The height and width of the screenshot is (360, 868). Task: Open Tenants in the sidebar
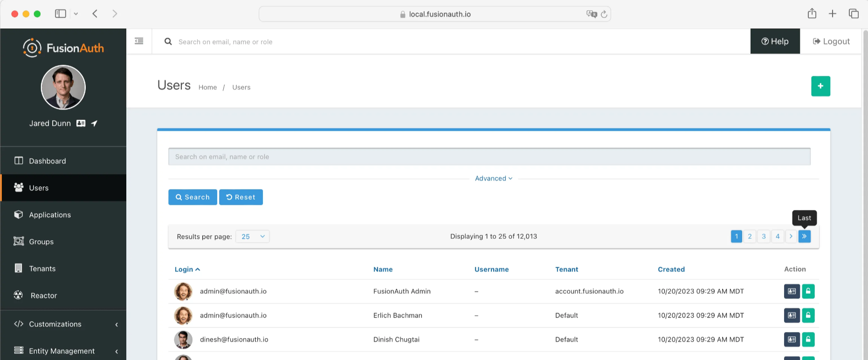coord(63,269)
